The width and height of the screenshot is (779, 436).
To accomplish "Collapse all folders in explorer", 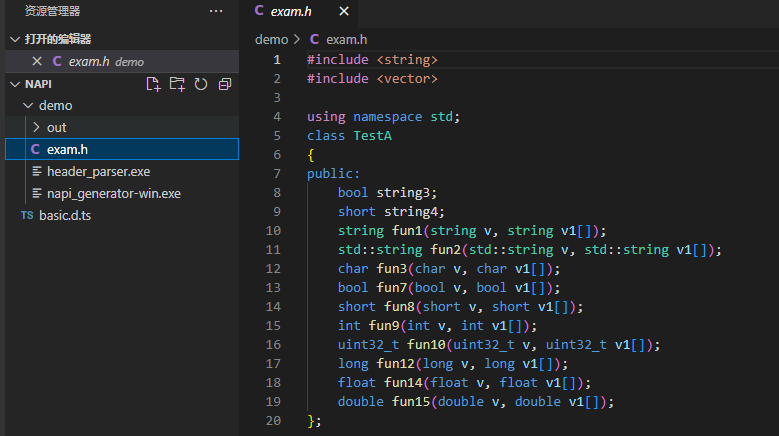I will point(225,84).
